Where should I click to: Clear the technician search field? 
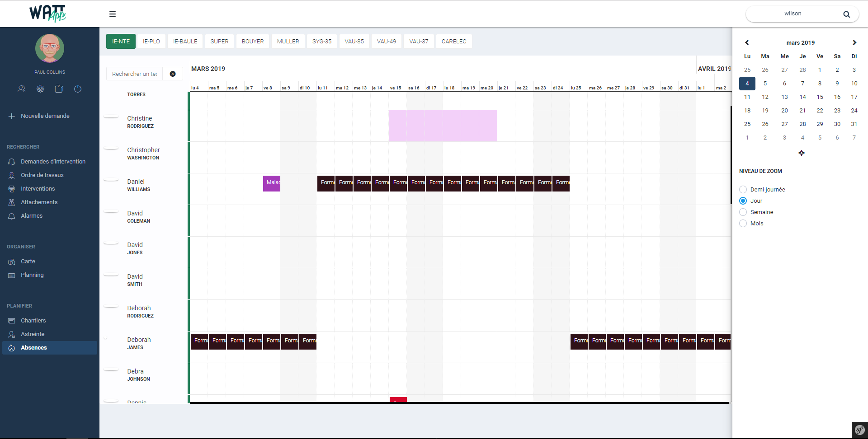pyautogui.click(x=173, y=74)
